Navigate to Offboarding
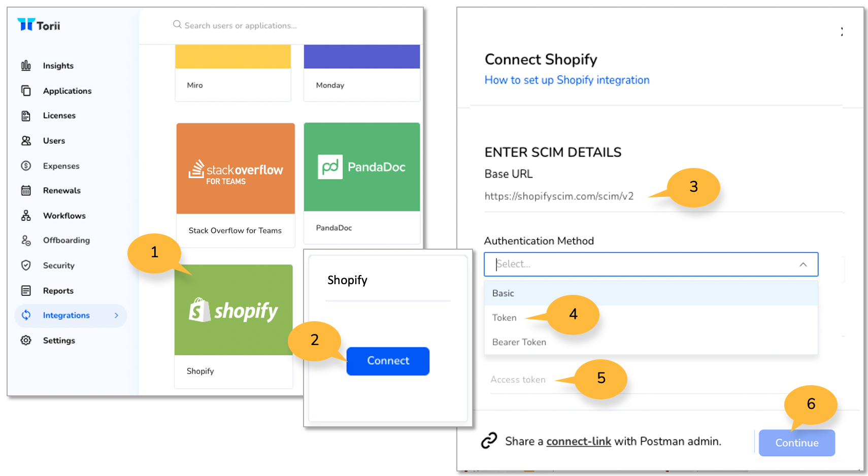 coord(66,240)
